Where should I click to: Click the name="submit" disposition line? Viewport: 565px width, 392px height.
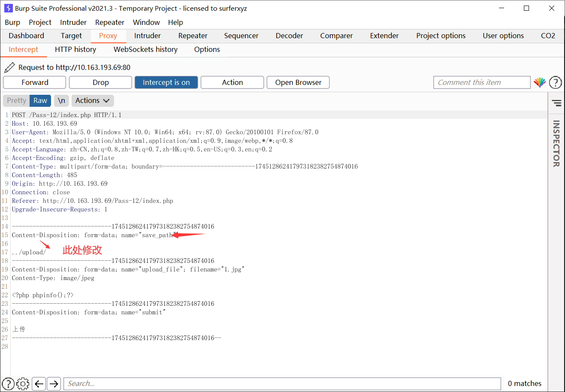coord(89,312)
